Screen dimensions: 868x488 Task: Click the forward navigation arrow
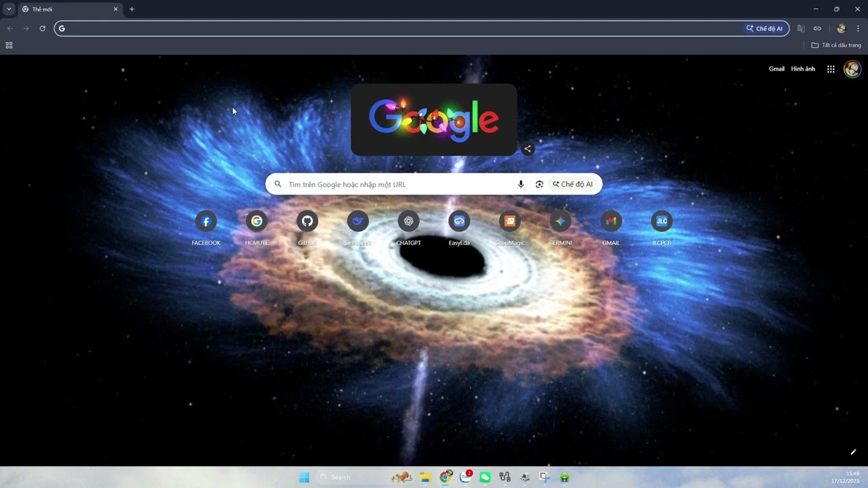coord(26,28)
